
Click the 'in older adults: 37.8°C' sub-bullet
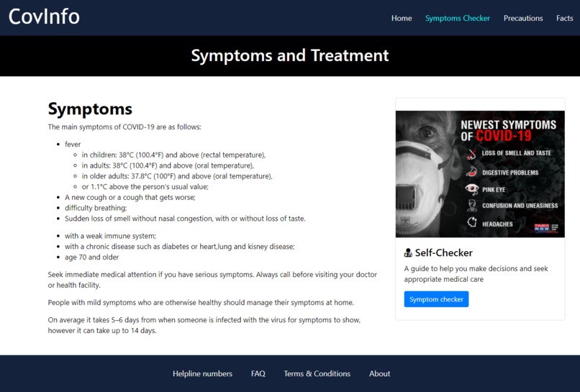[177, 176]
